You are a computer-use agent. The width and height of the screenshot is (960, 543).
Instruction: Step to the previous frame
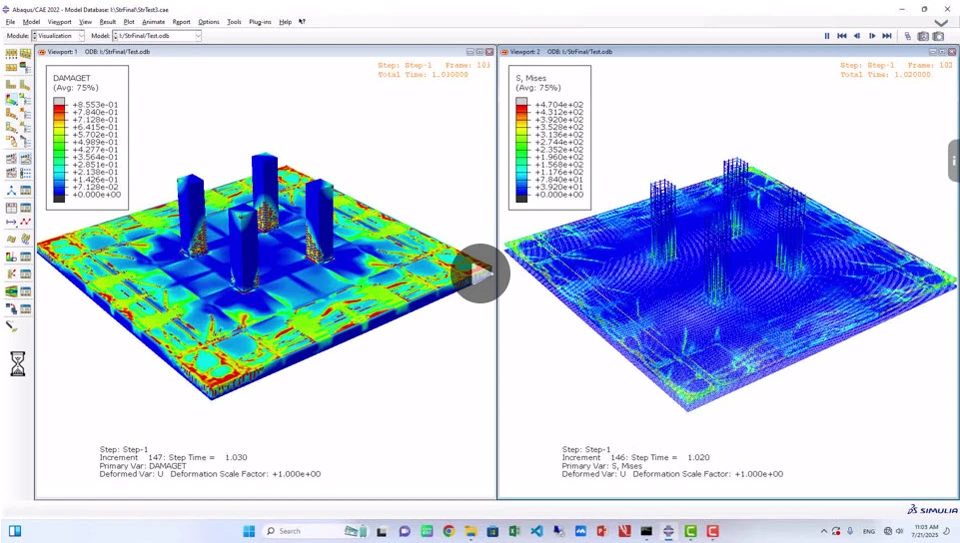click(857, 36)
